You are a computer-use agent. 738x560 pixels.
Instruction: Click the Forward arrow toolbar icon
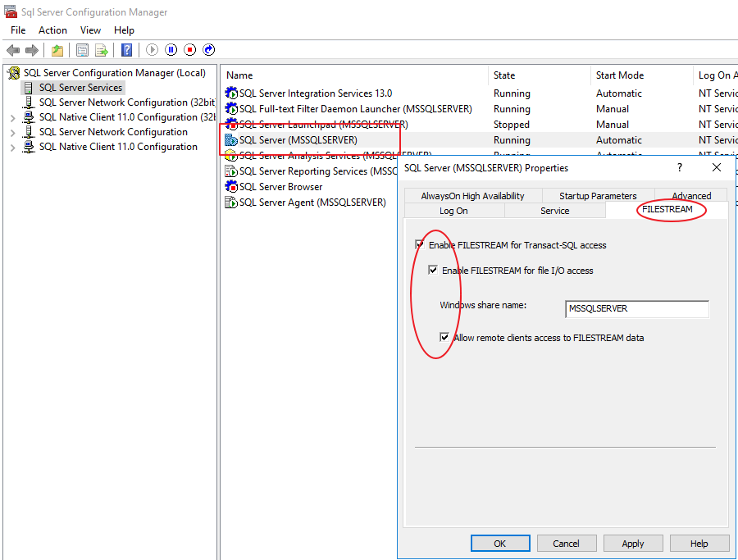pyautogui.click(x=32, y=50)
